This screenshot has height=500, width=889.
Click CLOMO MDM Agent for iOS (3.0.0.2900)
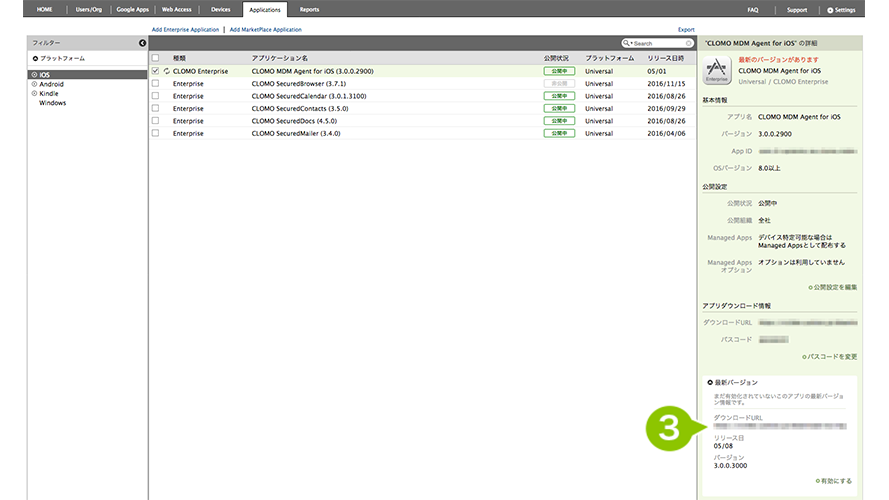coord(312,71)
